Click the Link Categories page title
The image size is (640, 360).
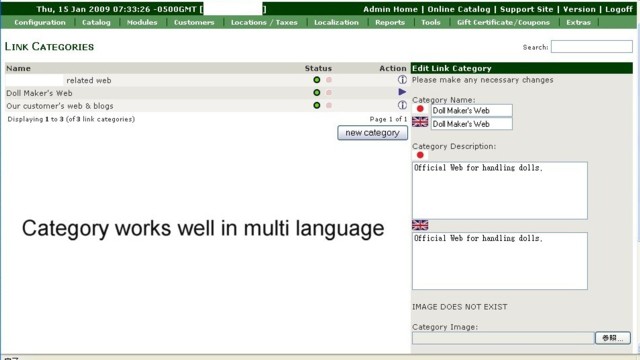click(49, 47)
